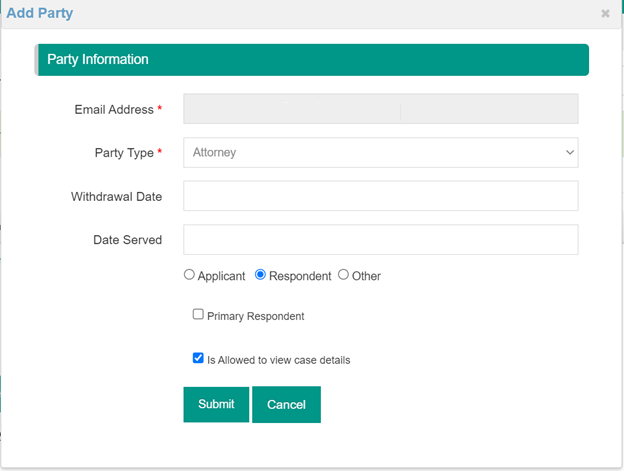Submit the party form

pos(216,404)
